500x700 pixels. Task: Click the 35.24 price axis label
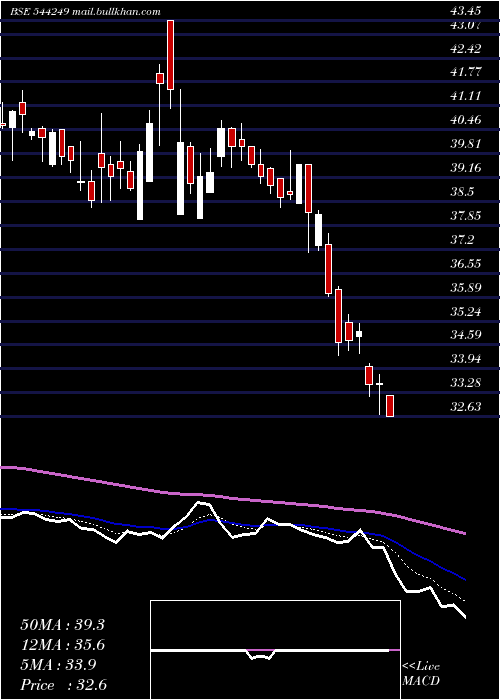pos(466,311)
